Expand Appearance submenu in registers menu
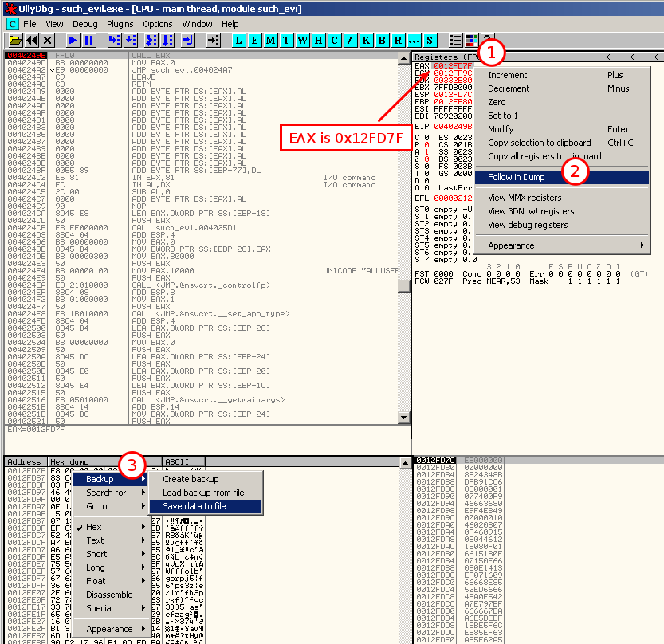Image resolution: width=664 pixels, height=644 pixels. click(x=511, y=245)
